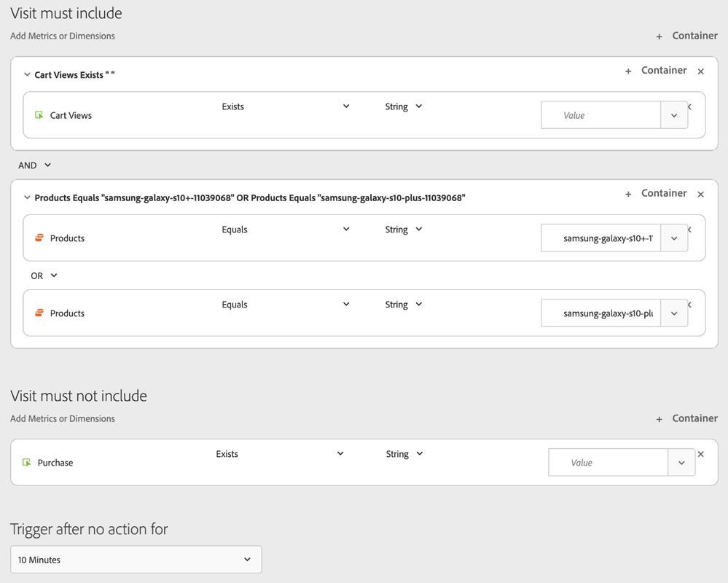This screenshot has width=728, height=583.
Task: Add Container to Visit must include
Action: [686, 36]
